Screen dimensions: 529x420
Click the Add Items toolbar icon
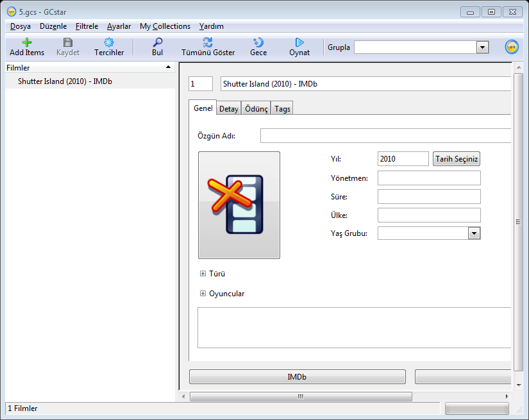tap(26, 43)
